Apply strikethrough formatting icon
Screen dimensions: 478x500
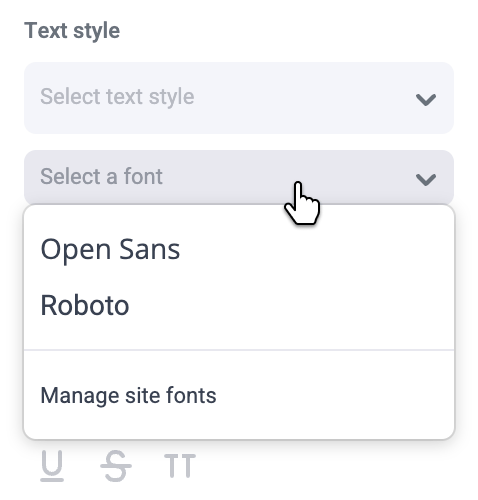point(116,466)
